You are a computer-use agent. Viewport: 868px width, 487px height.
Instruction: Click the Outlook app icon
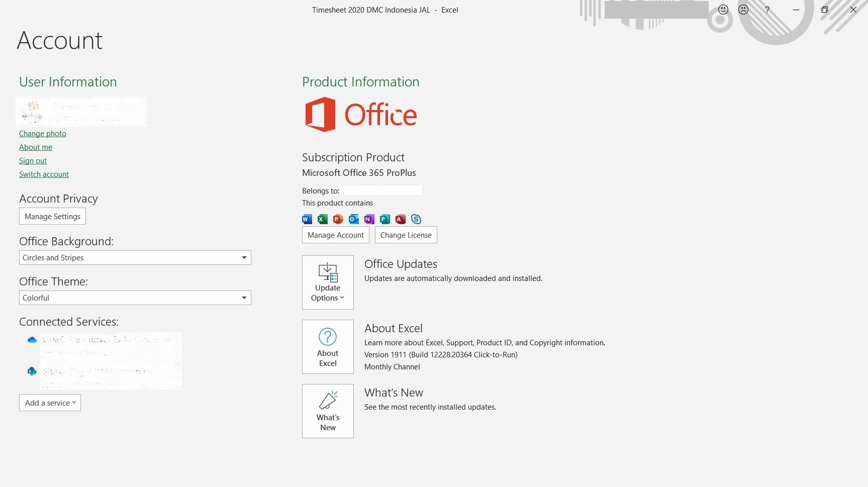tap(354, 219)
